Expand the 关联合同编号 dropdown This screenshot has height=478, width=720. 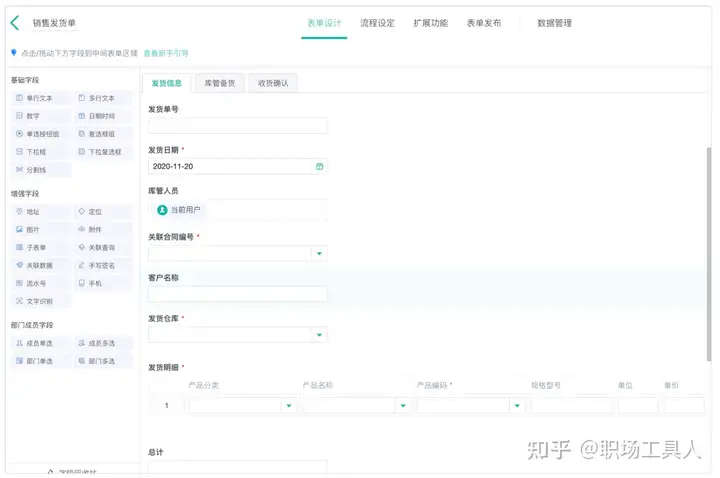point(319,253)
